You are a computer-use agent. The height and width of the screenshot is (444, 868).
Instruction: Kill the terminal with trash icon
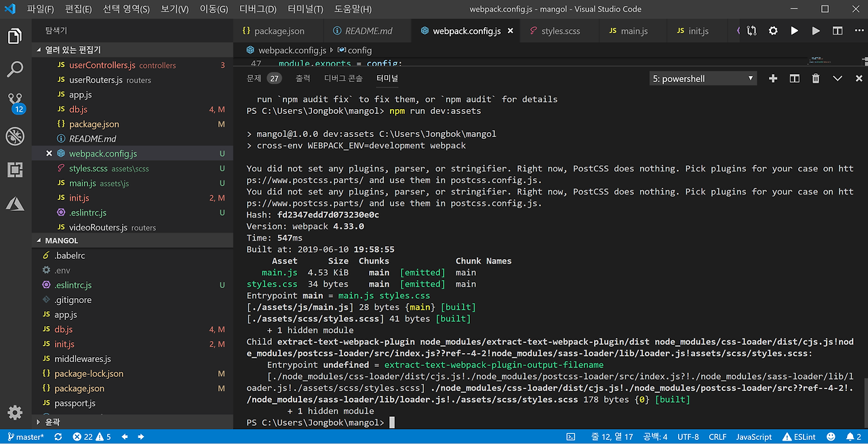pos(816,79)
